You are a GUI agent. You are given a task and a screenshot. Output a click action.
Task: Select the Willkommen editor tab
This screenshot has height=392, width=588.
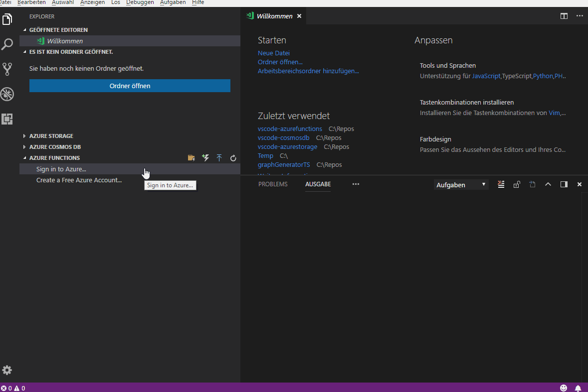click(x=274, y=16)
